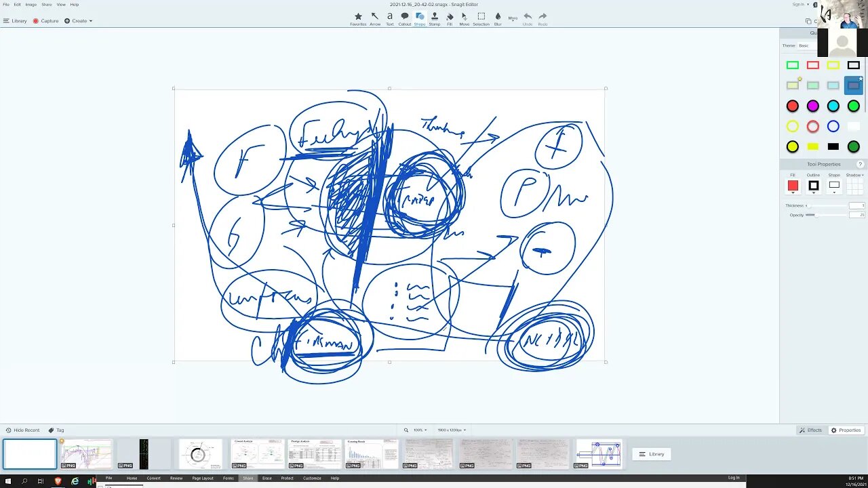The image size is (868, 488).
Task: Pick the yellow outline rectangle style
Action: pyautogui.click(x=833, y=65)
